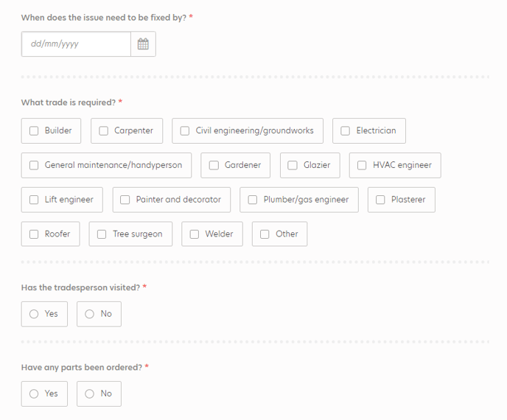Image resolution: width=507 pixels, height=420 pixels.
Task: Tick the Welder checkbox
Action: 194,234
